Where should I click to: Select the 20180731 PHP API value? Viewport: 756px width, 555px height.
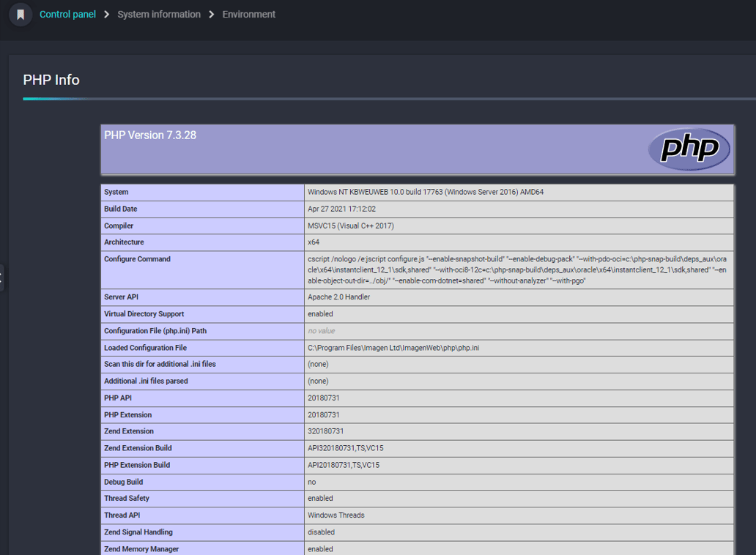tap(324, 398)
